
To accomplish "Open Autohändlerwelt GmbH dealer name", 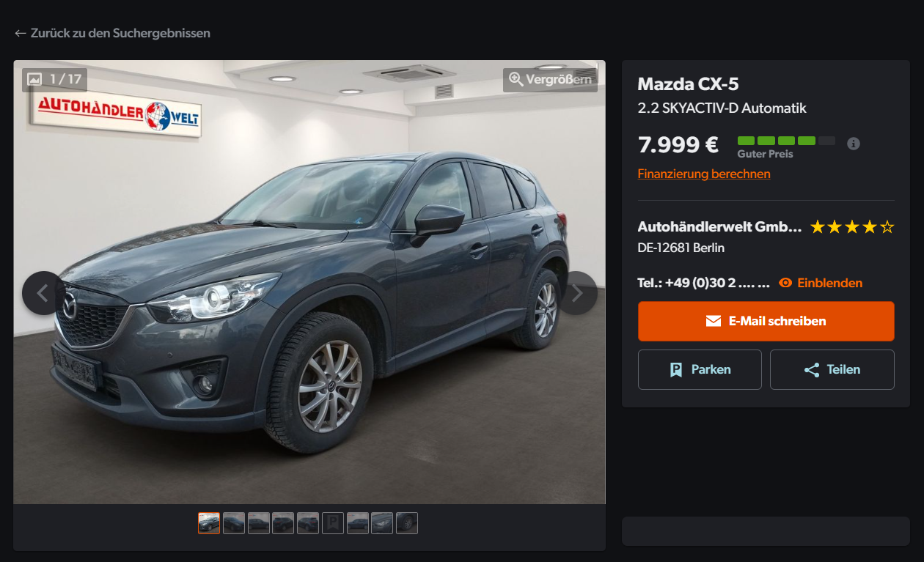I will click(x=719, y=227).
